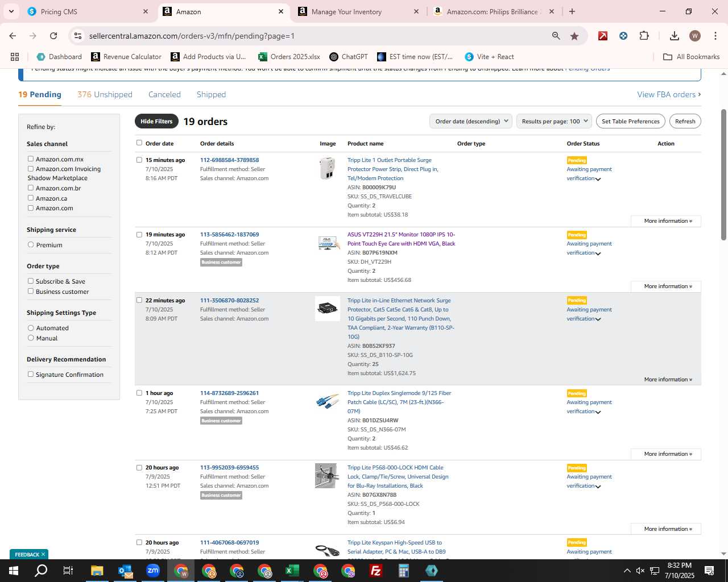728x582 pixels.
Task: Open the Extensions puzzle icon
Action: (644, 36)
